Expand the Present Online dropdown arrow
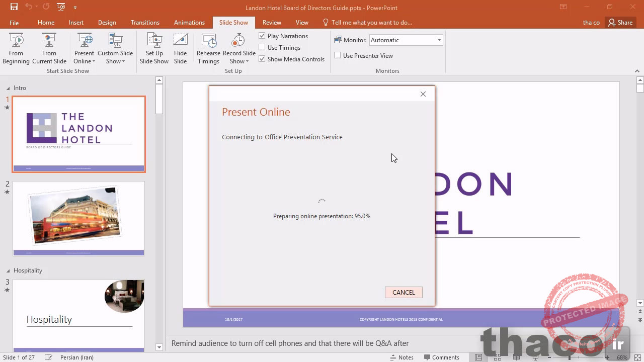The width and height of the screenshot is (644, 362). click(x=94, y=61)
